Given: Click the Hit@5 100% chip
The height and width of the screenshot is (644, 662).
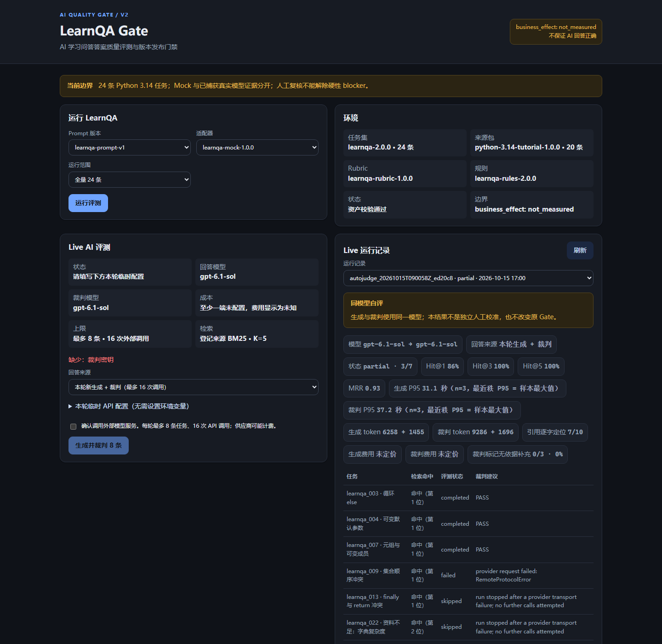Looking at the screenshot, I should click(541, 367).
